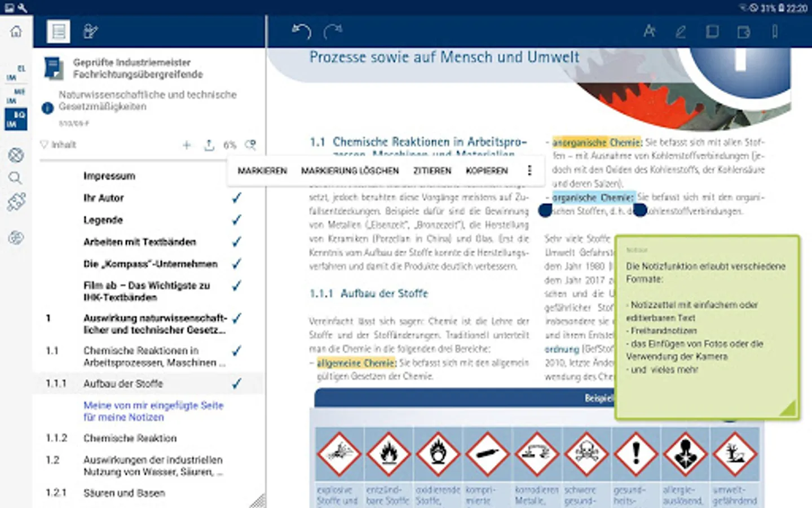
Task: Redo the last action
Action: click(333, 32)
